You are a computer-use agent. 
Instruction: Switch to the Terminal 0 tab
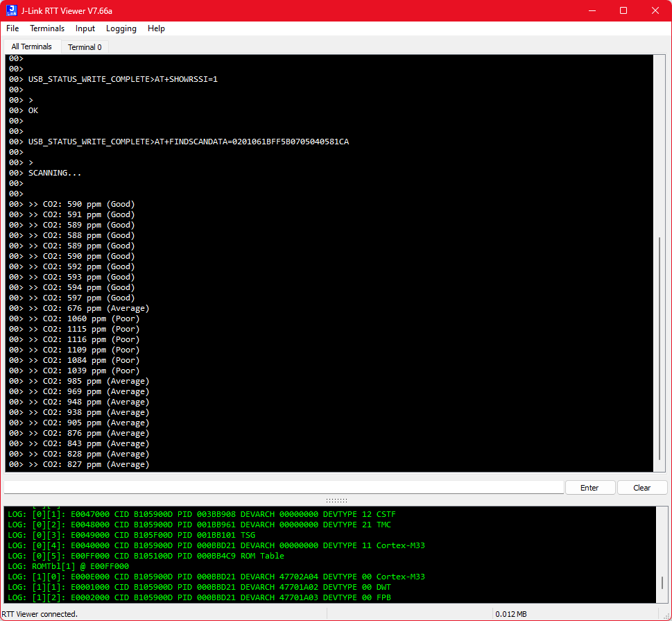(x=85, y=47)
